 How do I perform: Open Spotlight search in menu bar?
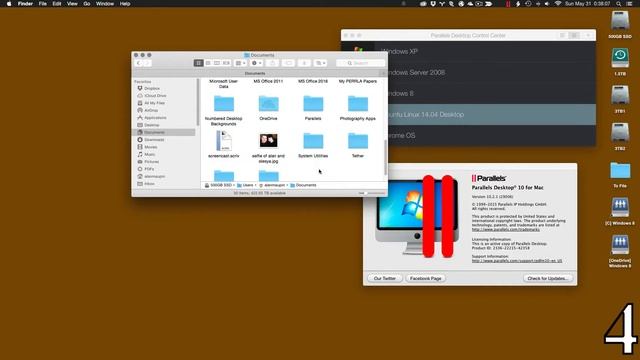[x=619, y=4]
